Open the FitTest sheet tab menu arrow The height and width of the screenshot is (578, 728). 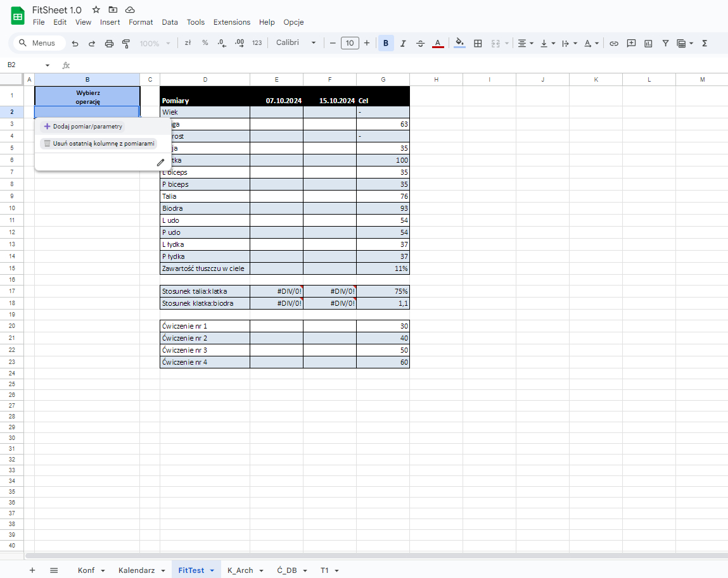(x=212, y=570)
